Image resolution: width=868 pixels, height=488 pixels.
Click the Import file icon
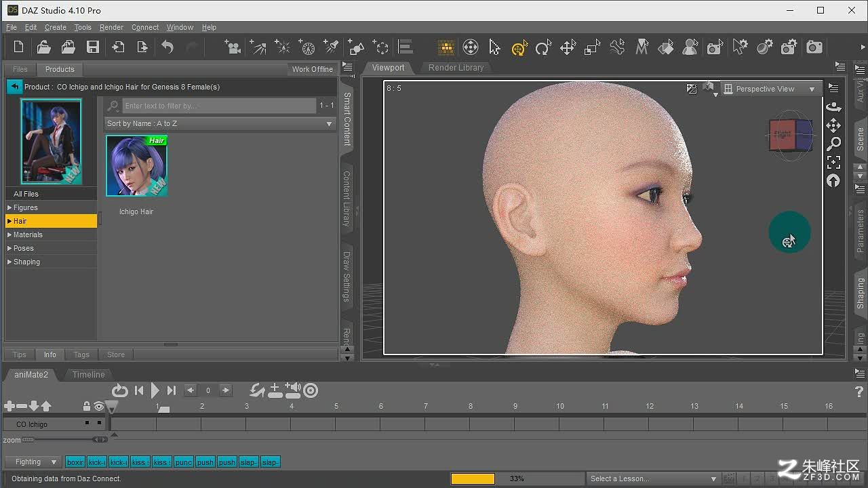pyautogui.click(x=118, y=47)
